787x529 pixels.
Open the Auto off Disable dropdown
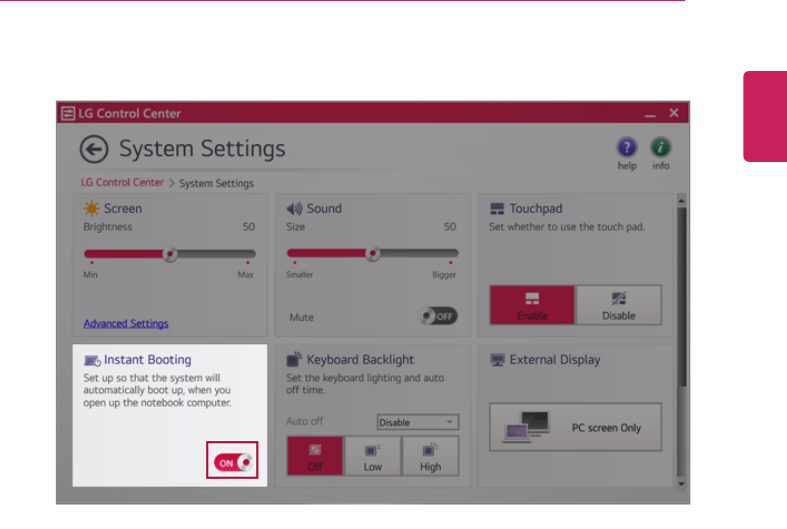(418, 422)
